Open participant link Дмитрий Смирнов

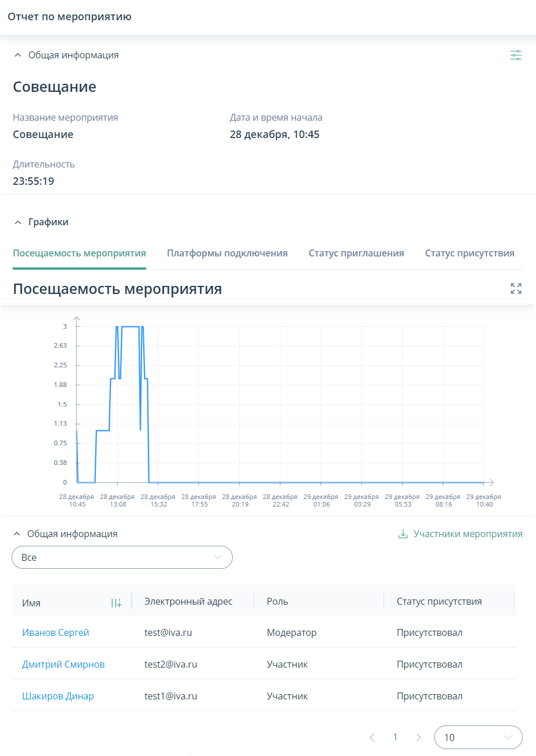[64, 664]
